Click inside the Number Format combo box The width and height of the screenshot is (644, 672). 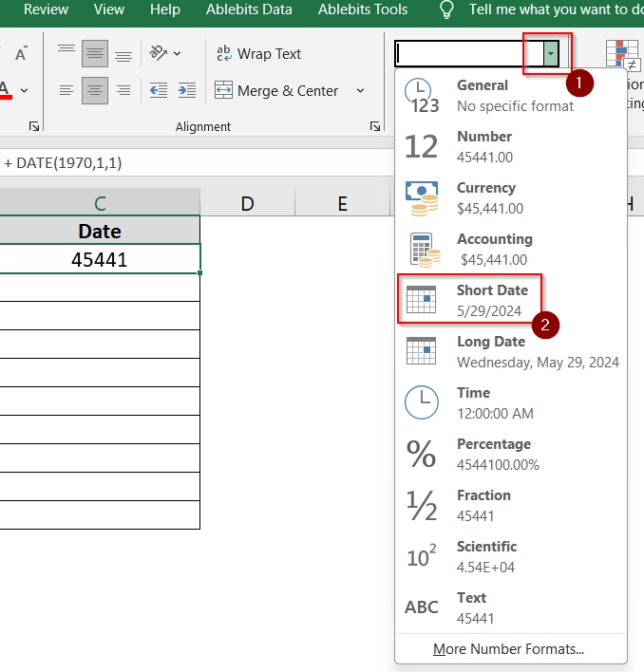469,54
